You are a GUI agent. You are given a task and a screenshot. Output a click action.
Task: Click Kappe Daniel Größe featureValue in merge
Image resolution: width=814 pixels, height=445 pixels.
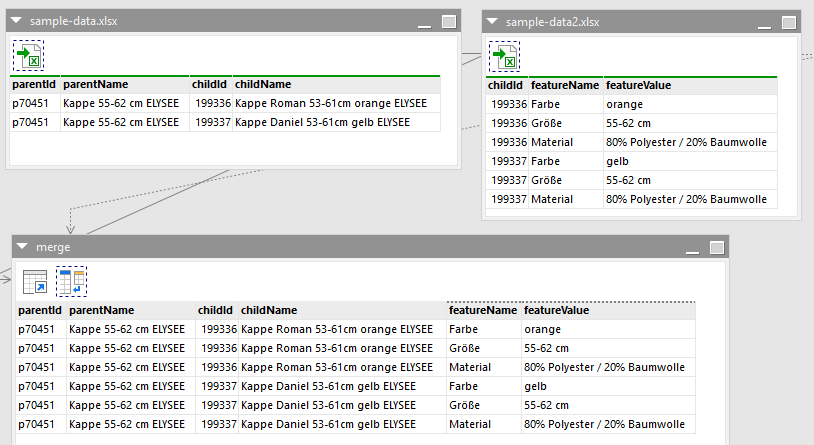pyautogui.click(x=608, y=406)
